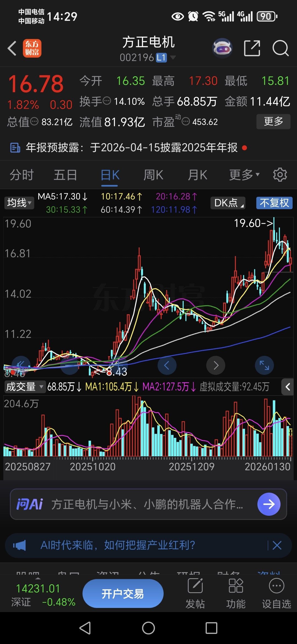
Task: Tap the 方正电机 stock title
Action: 148,42
